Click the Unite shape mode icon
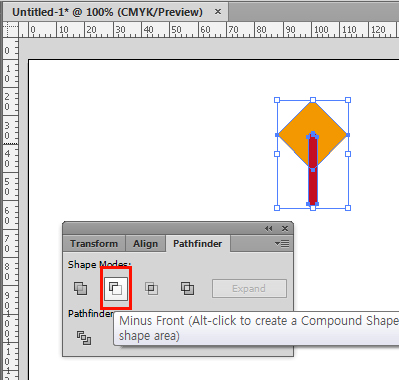 click(x=80, y=289)
